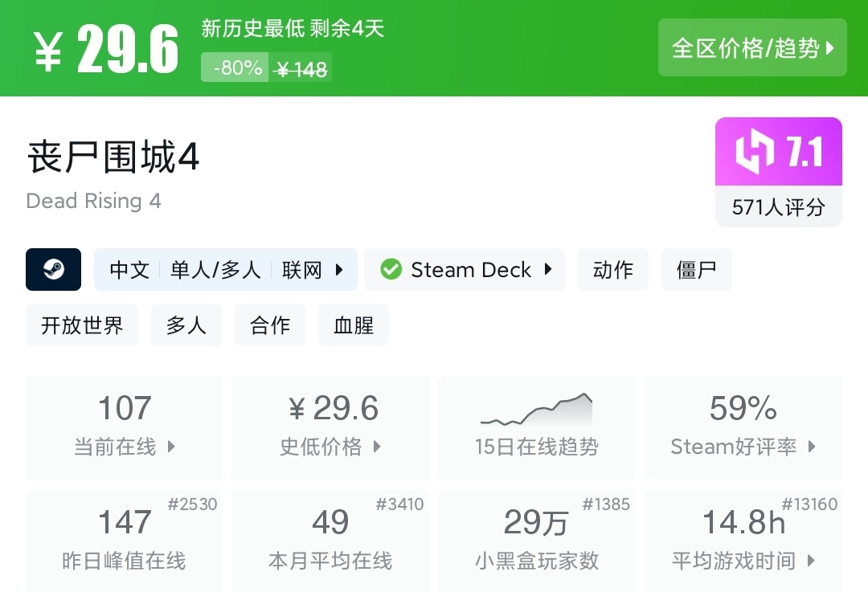Click the 571人评分 rating count
Image resolution: width=868 pixels, height=592 pixels.
click(x=778, y=207)
